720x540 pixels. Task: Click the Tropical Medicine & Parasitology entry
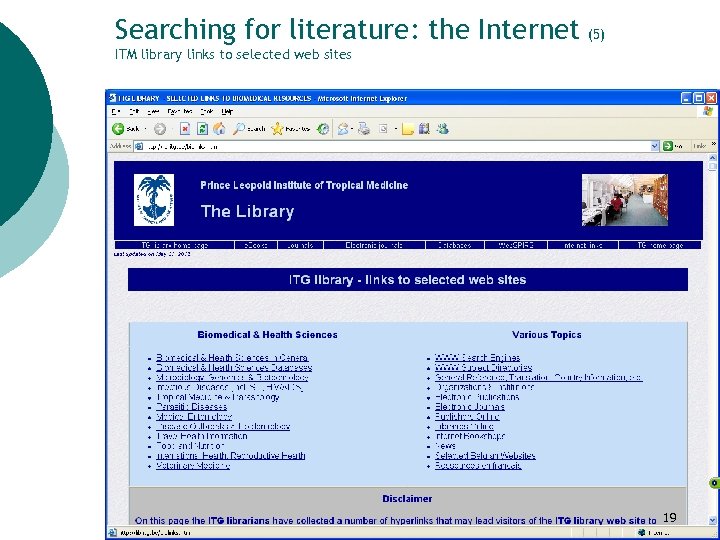(x=218, y=397)
